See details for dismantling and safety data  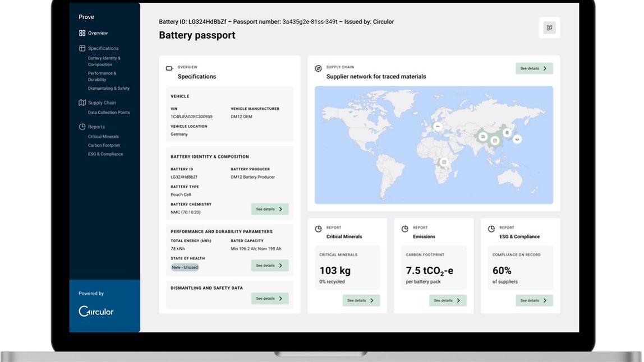(270, 299)
